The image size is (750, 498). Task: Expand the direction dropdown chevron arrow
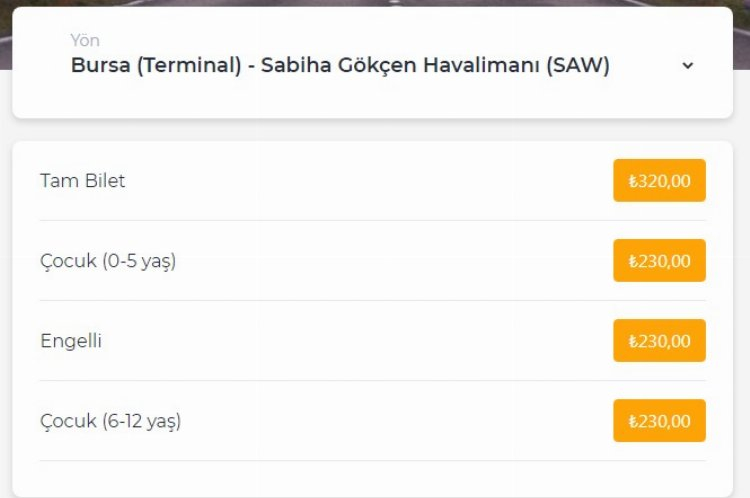pyautogui.click(x=687, y=66)
